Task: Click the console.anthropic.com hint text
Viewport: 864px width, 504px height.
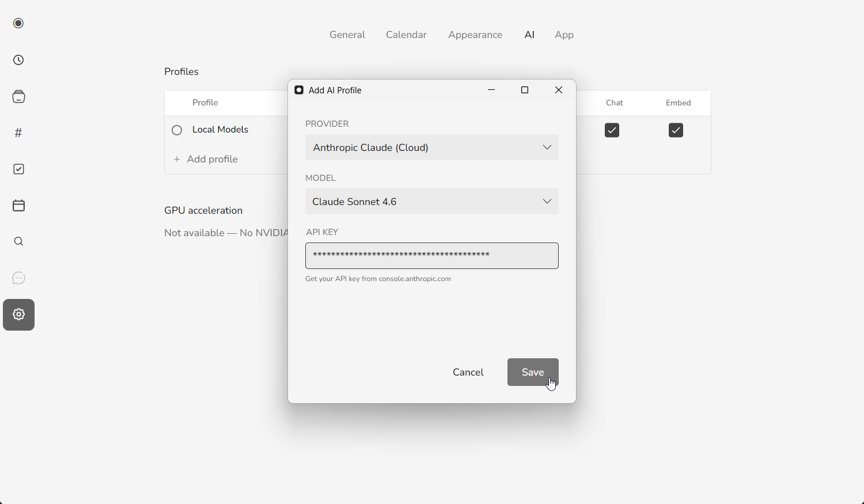Action: pos(415,279)
